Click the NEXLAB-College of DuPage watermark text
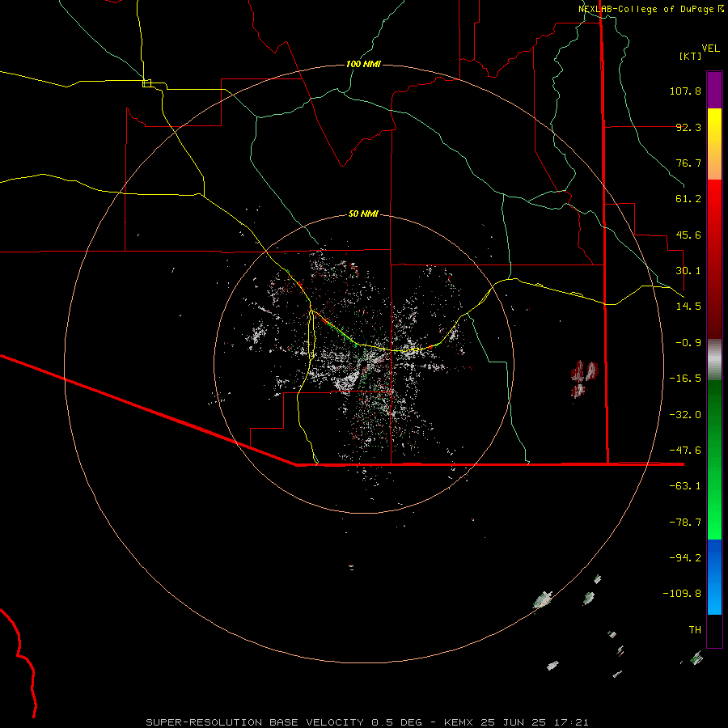The image size is (728, 728). [650, 9]
